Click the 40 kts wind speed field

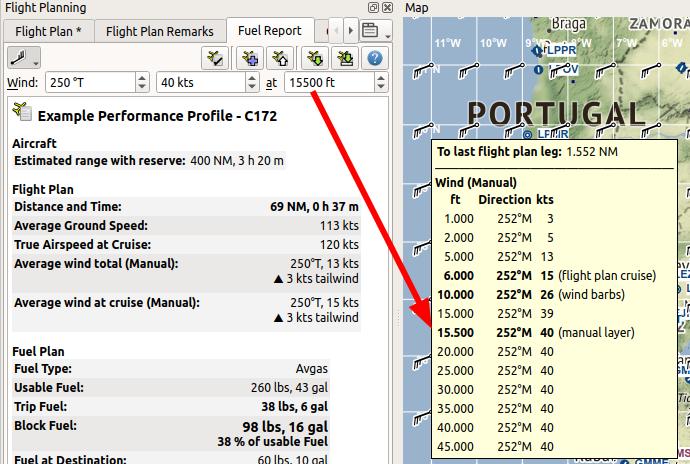tap(201, 82)
